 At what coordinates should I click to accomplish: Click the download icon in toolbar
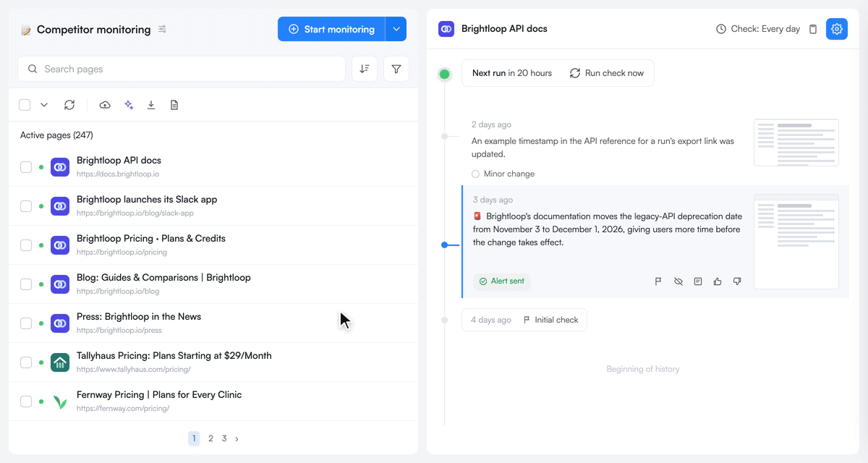pyautogui.click(x=151, y=105)
